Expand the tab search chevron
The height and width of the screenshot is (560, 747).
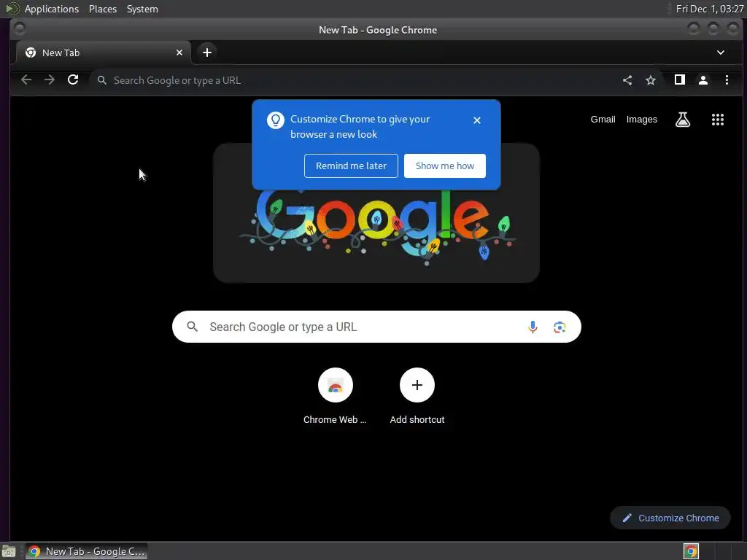pos(720,52)
